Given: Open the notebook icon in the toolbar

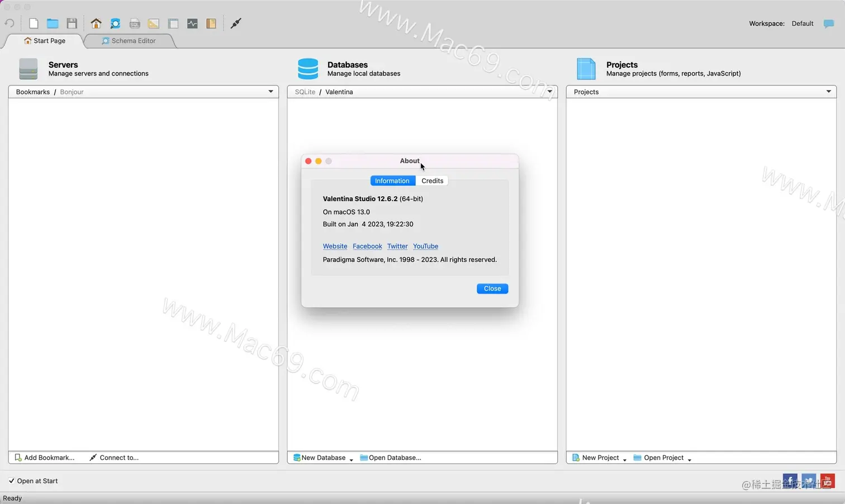Looking at the screenshot, I should (211, 23).
